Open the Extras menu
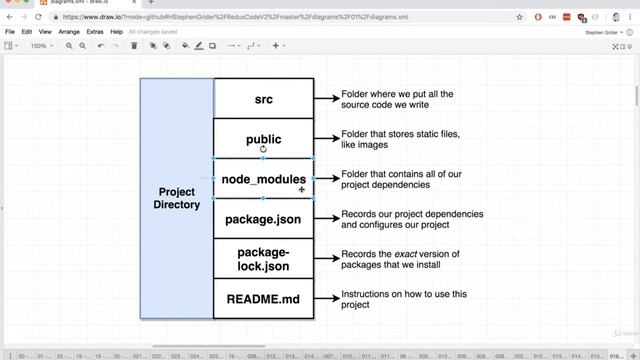640x360 pixels. 95,32
